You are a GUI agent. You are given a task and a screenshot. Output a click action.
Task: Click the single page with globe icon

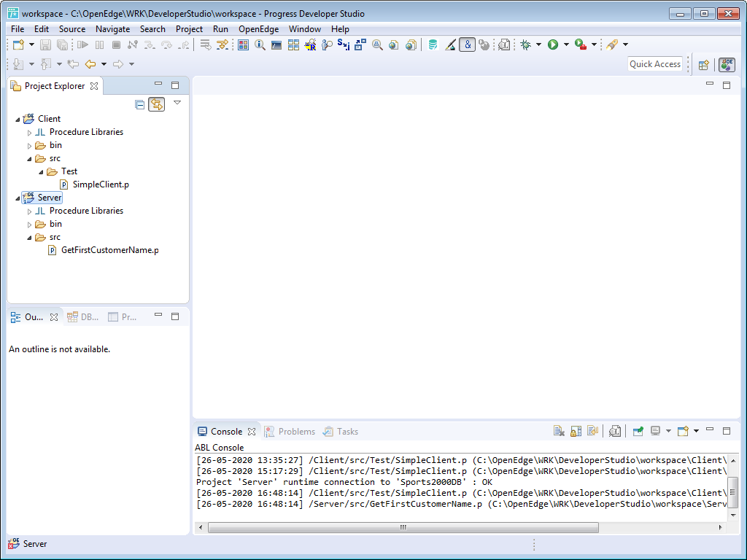pyautogui.click(x=393, y=44)
